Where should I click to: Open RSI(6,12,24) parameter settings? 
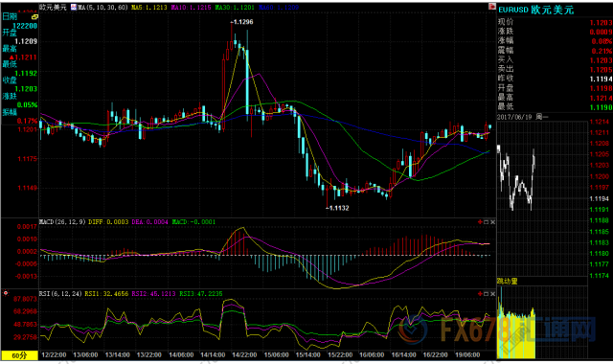click(x=60, y=294)
